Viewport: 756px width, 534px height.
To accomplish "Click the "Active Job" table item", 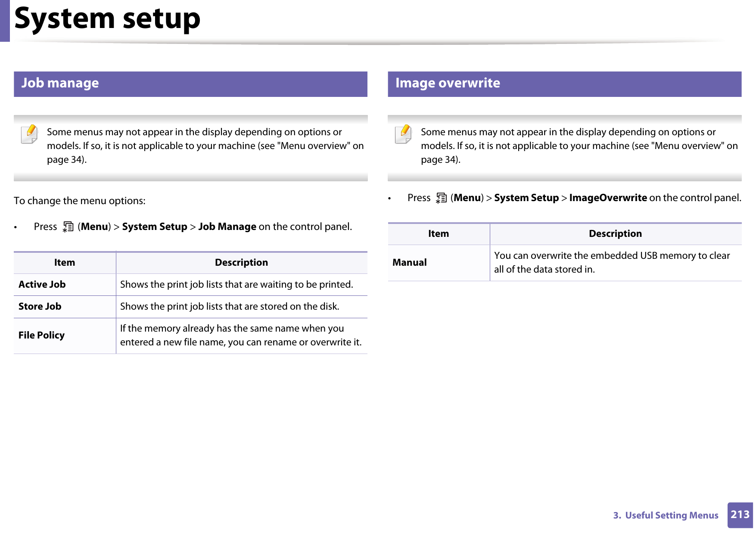I will 42,285.
